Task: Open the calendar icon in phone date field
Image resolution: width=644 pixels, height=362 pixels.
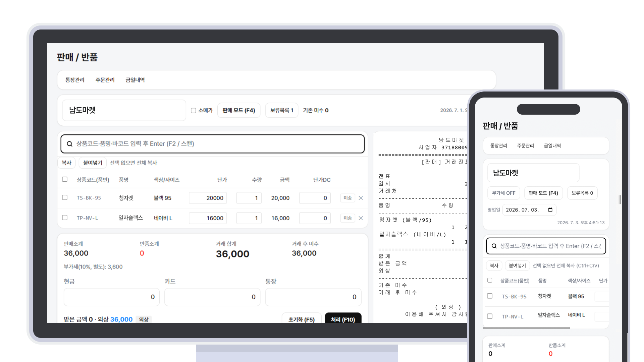Action: [x=550, y=210]
